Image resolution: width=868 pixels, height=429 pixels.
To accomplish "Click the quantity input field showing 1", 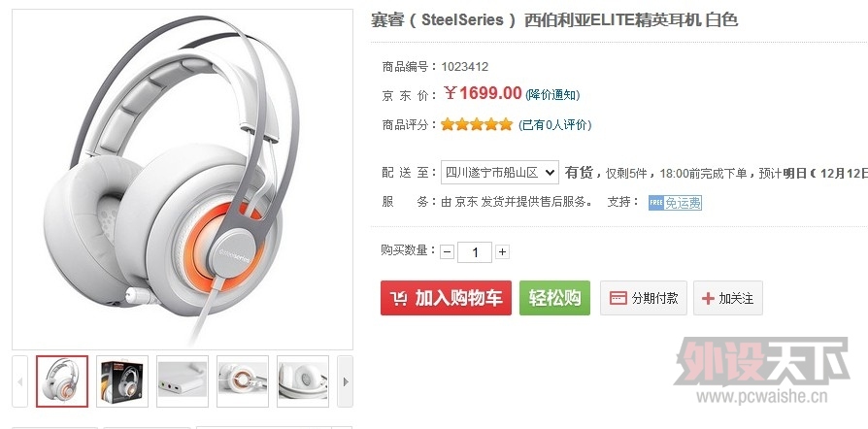I will point(475,252).
